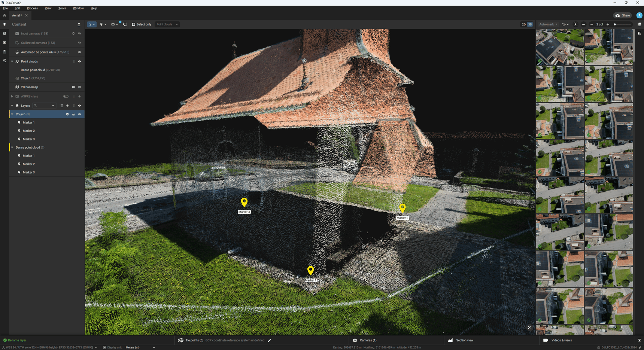Open the settings gear sidebar icon

click(x=4, y=43)
